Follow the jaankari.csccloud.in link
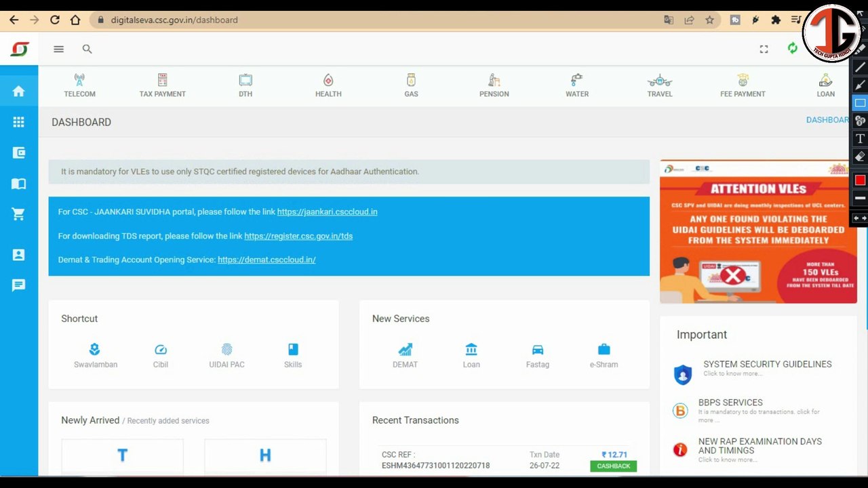The image size is (868, 488). pyautogui.click(x=327, y=211)
